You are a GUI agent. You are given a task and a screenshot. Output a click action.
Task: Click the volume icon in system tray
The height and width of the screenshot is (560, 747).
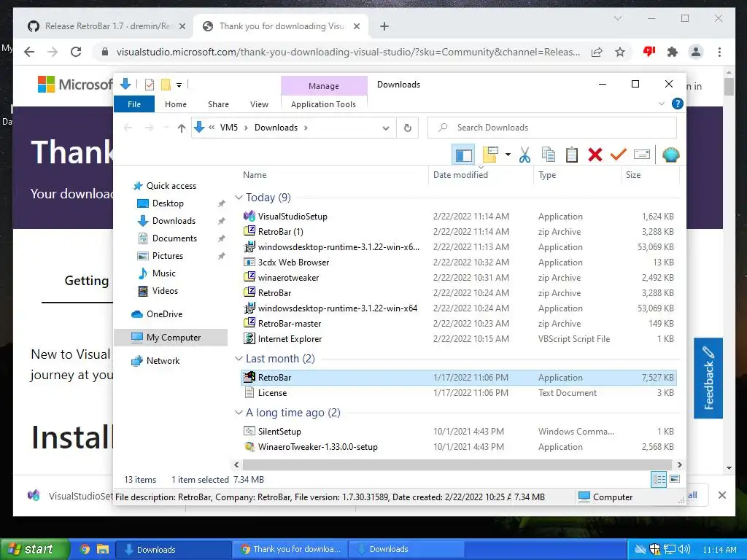click(x=684, y=550)
